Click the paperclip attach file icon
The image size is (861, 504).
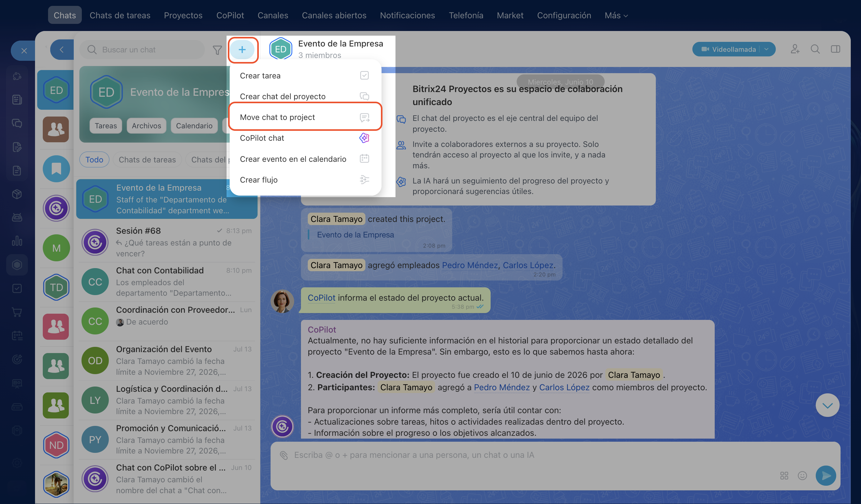(284, 455)
